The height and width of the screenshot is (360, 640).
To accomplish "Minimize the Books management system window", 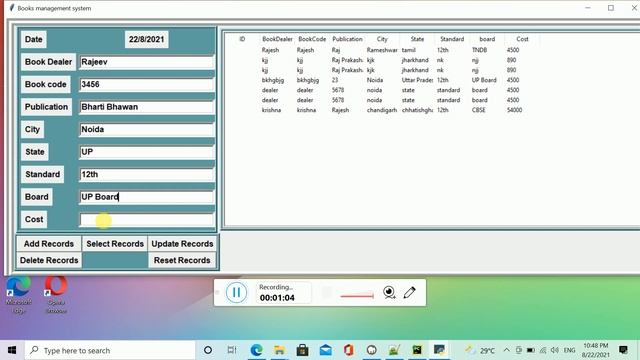I will [588, 8].
